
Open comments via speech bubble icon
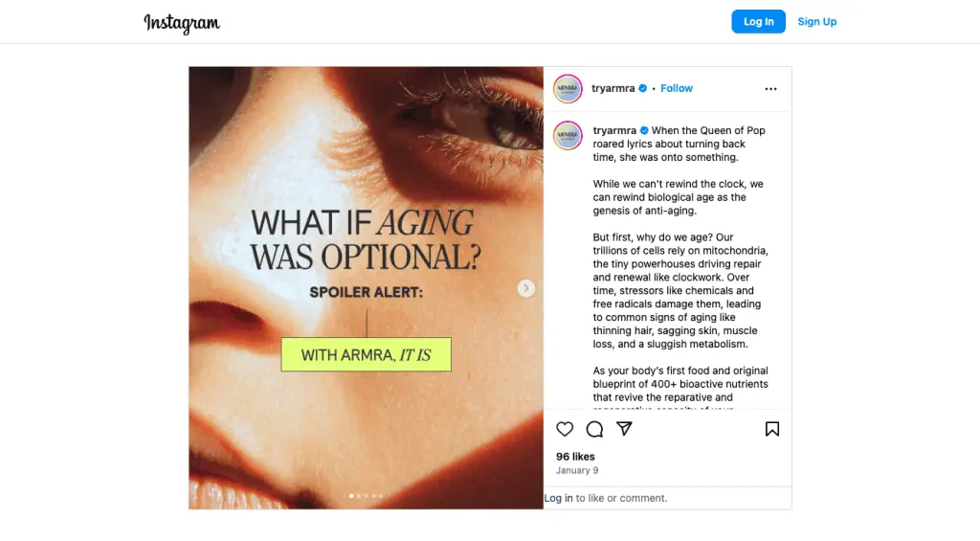pyautogui.click(x=594, y=429)
